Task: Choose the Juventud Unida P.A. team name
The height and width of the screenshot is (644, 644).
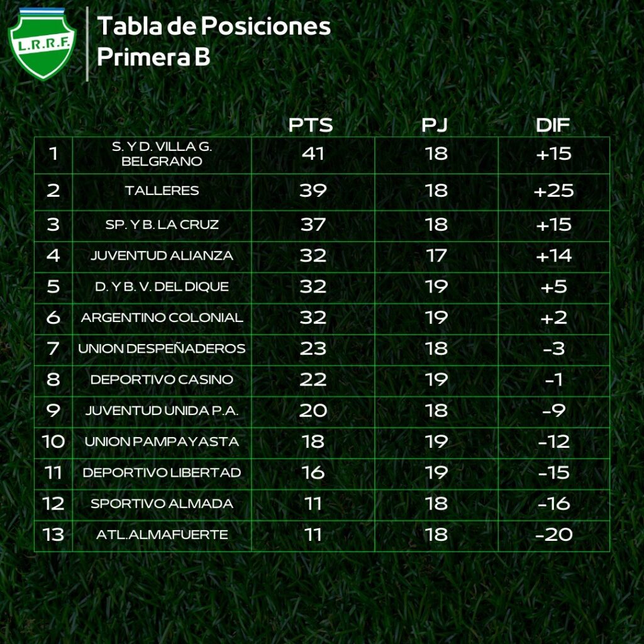Action: [x=162, y=411]
